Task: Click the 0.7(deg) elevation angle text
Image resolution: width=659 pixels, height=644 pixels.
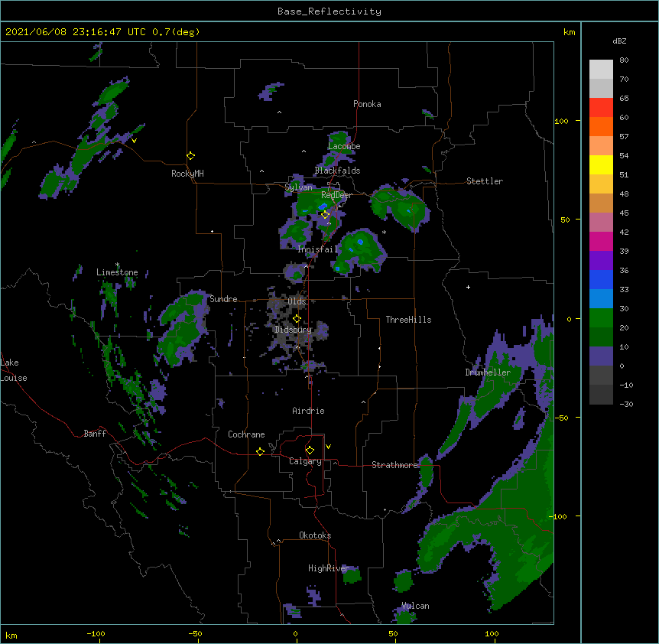Action: tap(176, 32)
